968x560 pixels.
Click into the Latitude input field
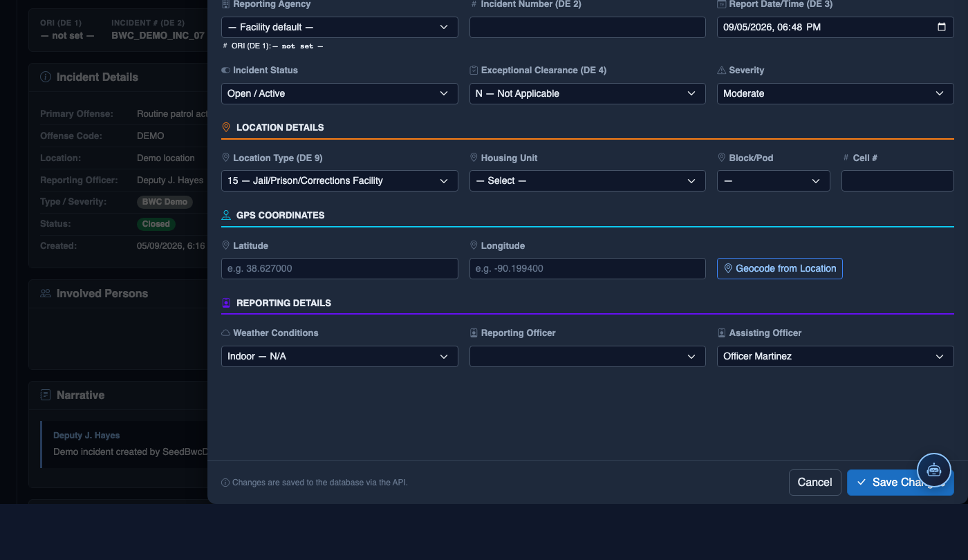coord(339,268)
